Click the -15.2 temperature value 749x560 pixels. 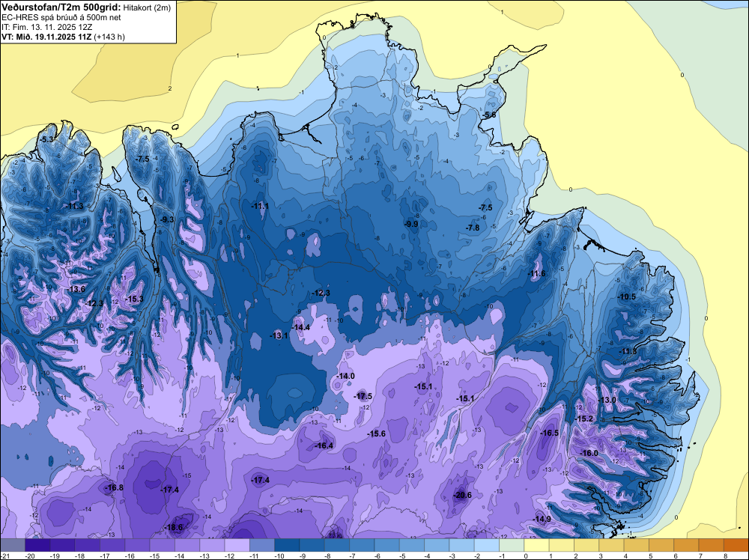583,419
